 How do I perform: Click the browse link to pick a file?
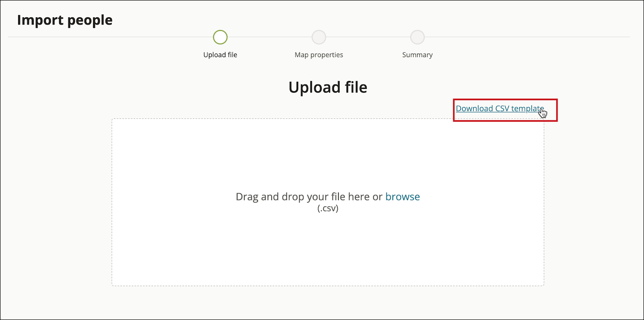tap(402, 196)
